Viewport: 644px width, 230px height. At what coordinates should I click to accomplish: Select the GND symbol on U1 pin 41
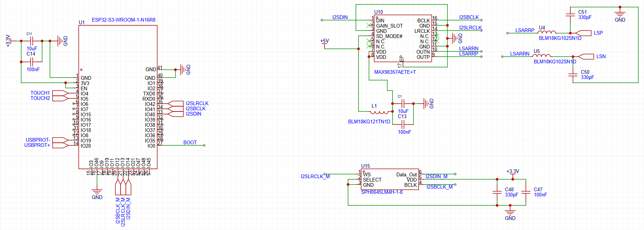185,69
